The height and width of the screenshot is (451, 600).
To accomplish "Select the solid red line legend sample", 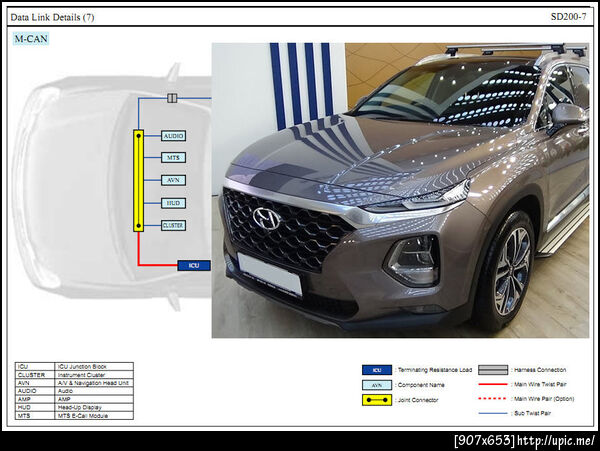I will coord(493,384).
